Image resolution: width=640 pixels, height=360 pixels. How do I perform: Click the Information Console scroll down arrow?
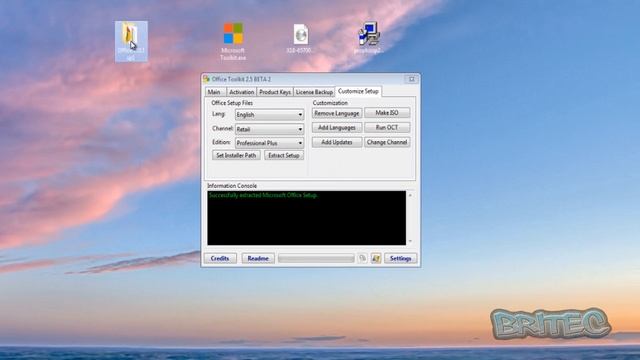[410, 241]
